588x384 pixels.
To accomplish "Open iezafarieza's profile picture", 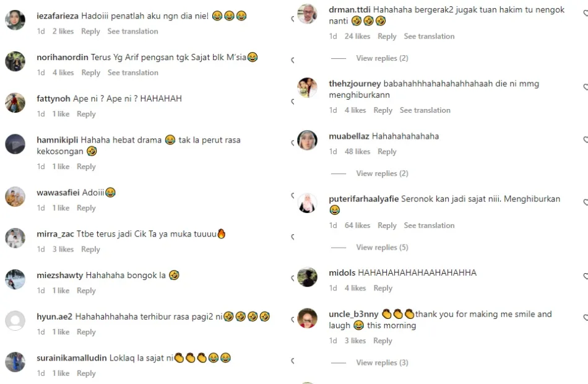I will coord(15,20).
